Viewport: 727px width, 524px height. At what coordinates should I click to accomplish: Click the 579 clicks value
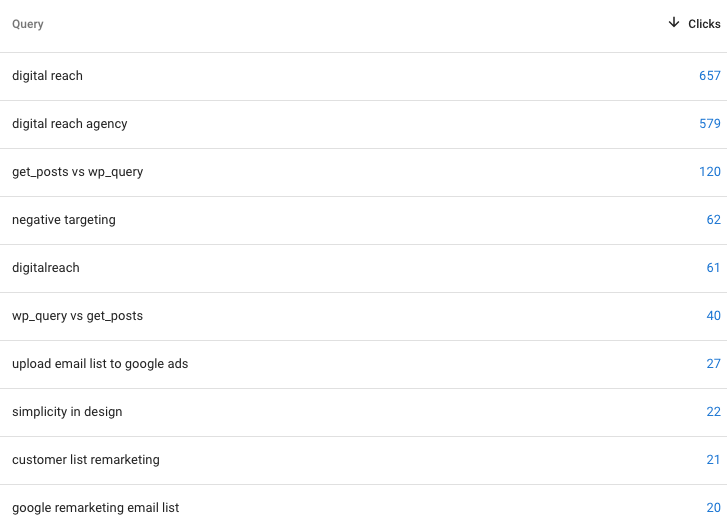[710, 124]
